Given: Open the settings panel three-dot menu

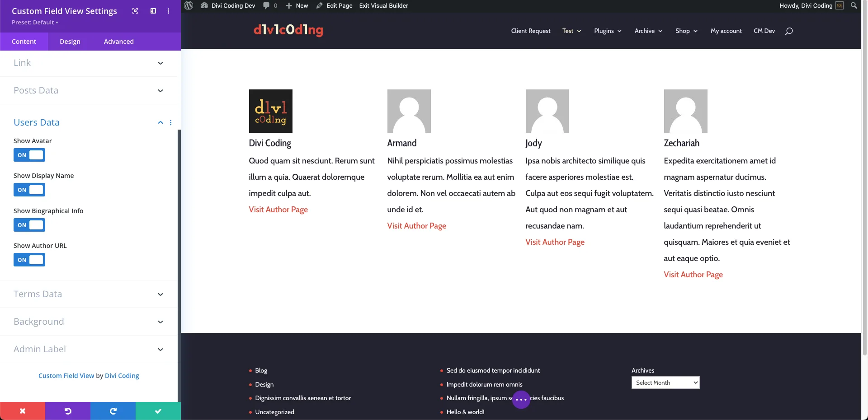Looking at the screenshot, I should (169, 11).
